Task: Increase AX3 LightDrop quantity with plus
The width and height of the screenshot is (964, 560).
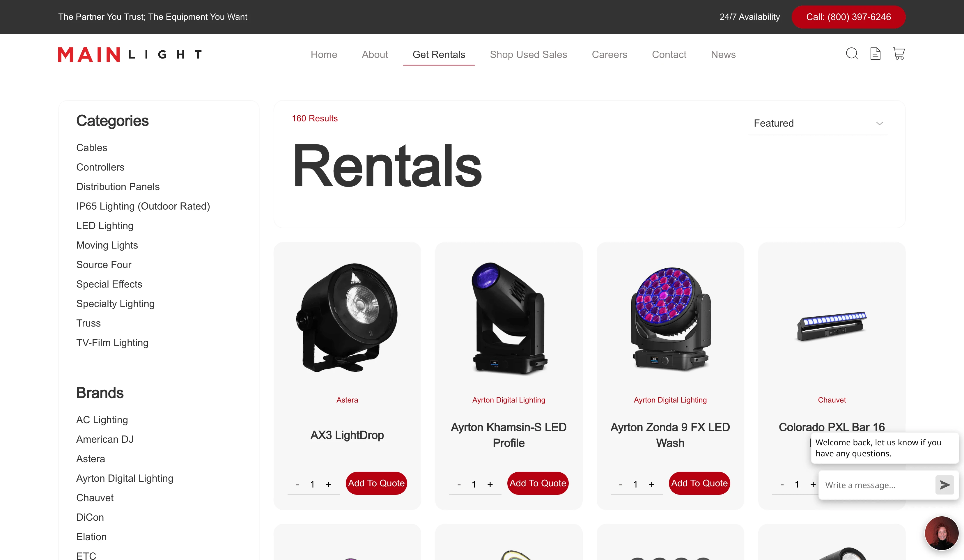Action: tap(329, 484)
